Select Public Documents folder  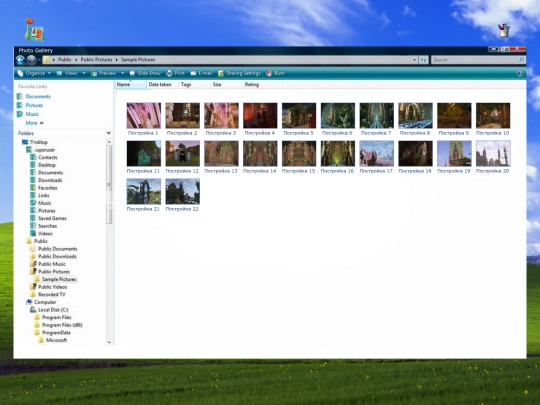(54, 249)
